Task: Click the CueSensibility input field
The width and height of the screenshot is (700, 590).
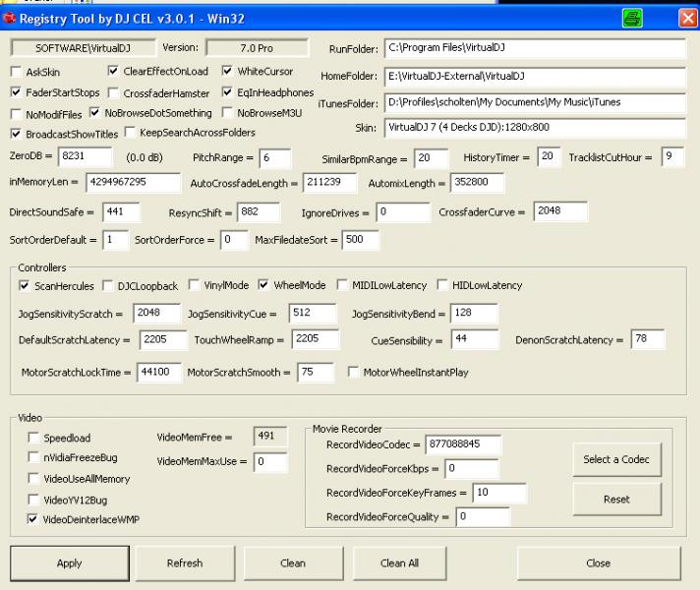Action: 475,339
